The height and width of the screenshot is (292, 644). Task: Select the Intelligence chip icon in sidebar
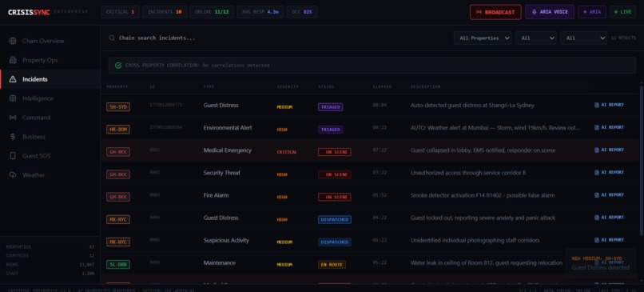13,98
